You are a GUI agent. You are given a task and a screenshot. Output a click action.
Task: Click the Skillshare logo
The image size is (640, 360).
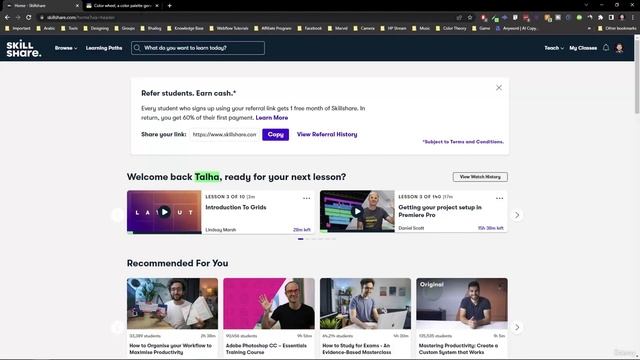pyautogui.click(x=24, y=48)
